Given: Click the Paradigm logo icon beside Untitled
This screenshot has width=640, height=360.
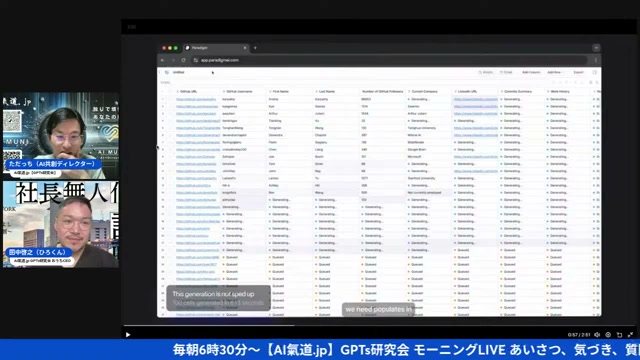Looking at the screenshot, I should click(x=167, y=72).
